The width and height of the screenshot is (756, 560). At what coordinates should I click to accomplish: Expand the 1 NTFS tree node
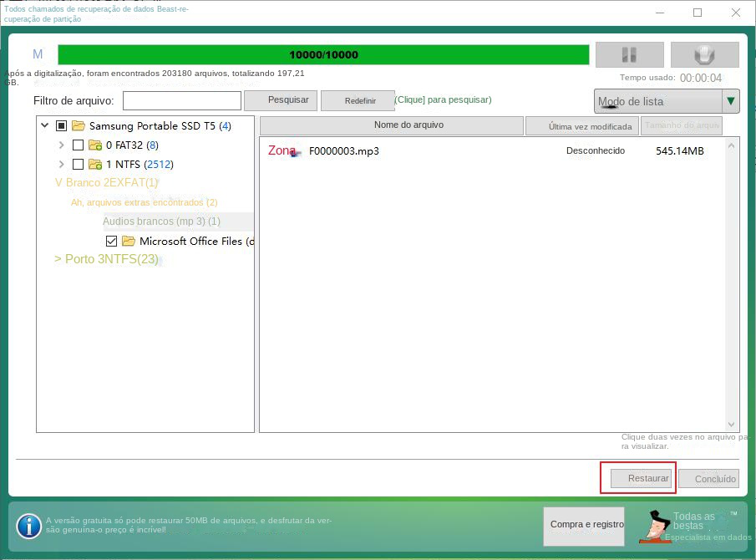pos(60,164)
